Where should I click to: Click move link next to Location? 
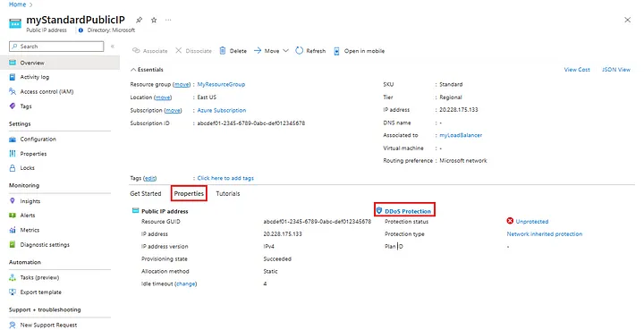163,97
